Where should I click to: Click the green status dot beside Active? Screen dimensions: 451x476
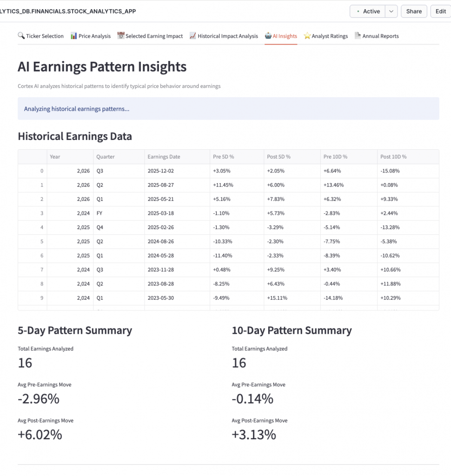pos(358,11)
